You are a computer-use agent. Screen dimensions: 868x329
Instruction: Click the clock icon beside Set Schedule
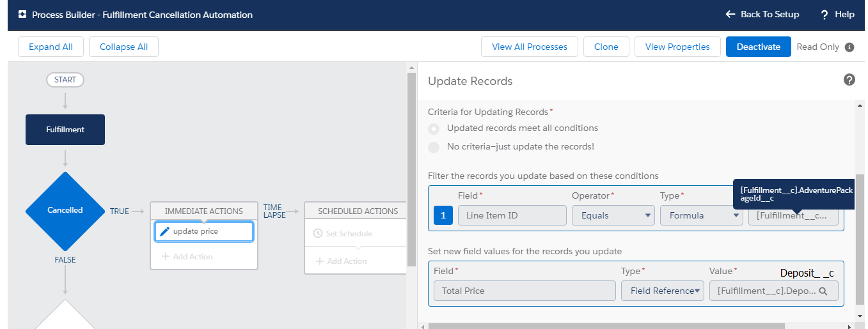click(318, 234)
